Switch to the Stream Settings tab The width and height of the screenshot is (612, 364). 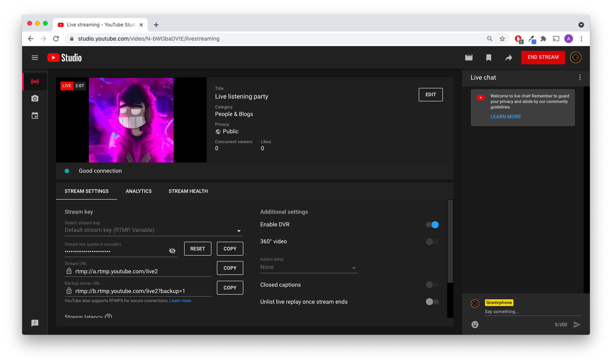click(87, 191)
